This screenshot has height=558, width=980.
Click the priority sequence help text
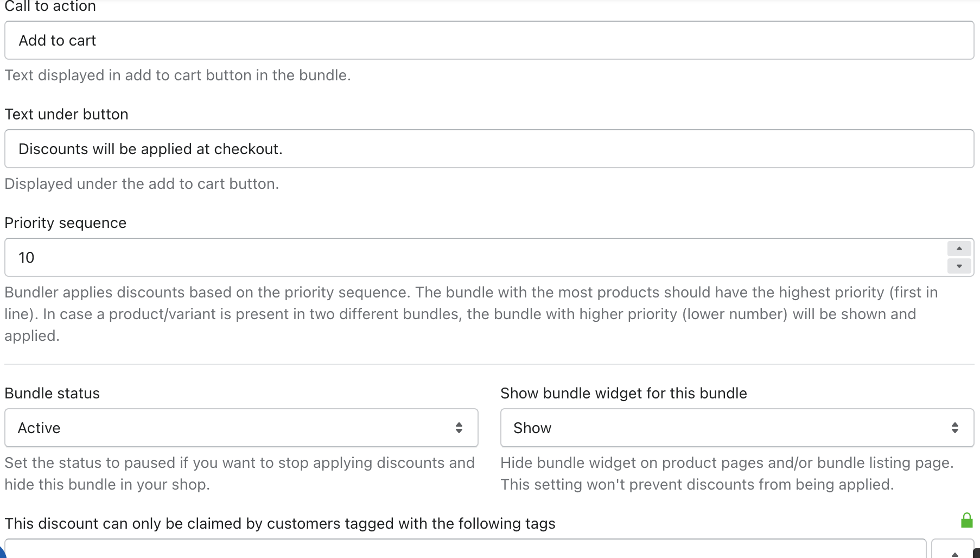tap(471, 314)
